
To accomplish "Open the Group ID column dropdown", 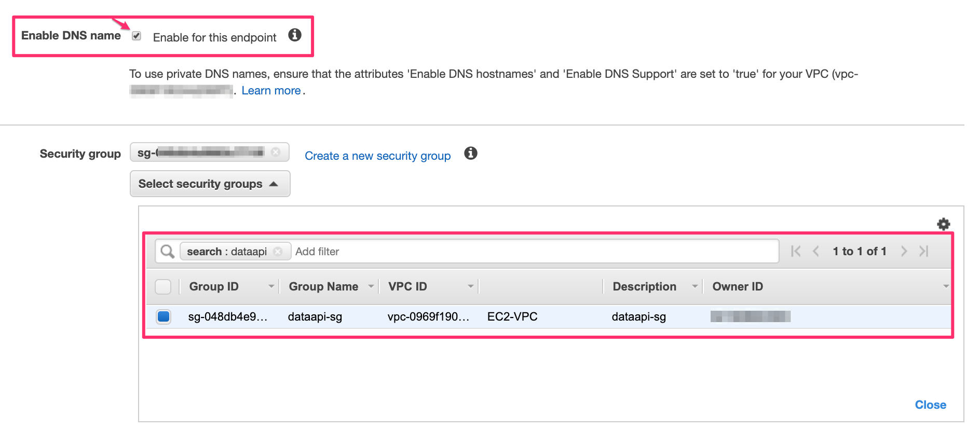I will [271, 286].
